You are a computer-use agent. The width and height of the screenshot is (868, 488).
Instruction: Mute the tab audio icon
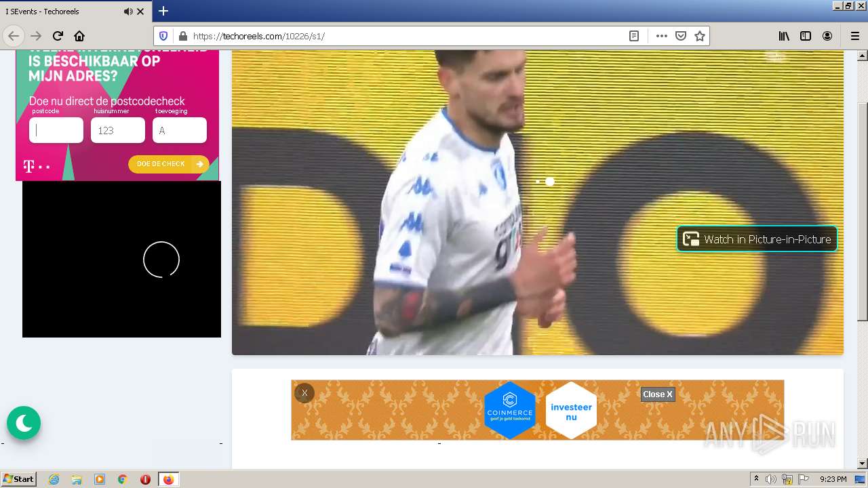[128, 12]
